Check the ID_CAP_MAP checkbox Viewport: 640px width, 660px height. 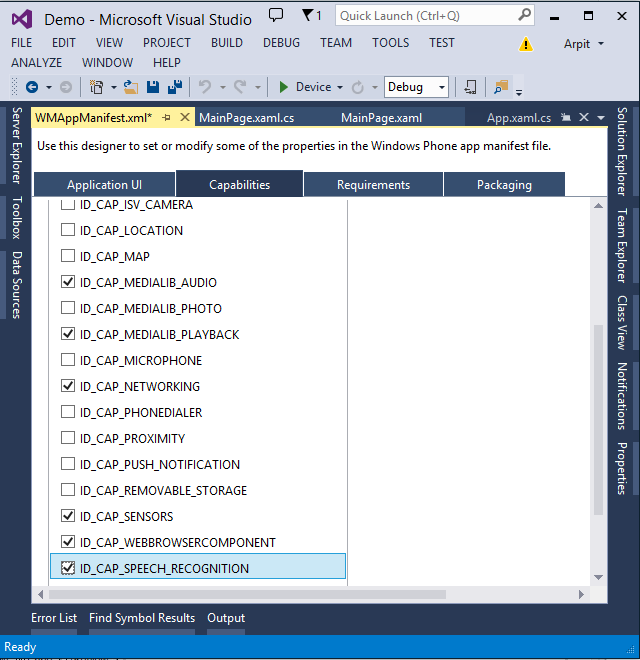[x=68, y=256]
